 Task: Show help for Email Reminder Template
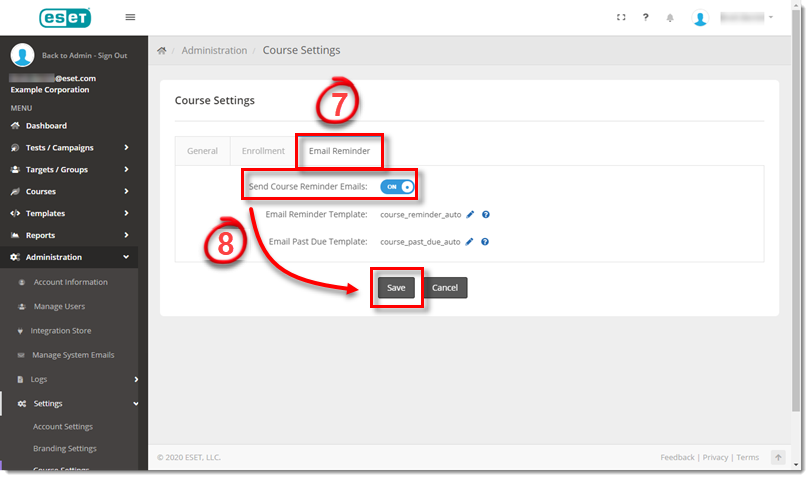tap(486, 214)
